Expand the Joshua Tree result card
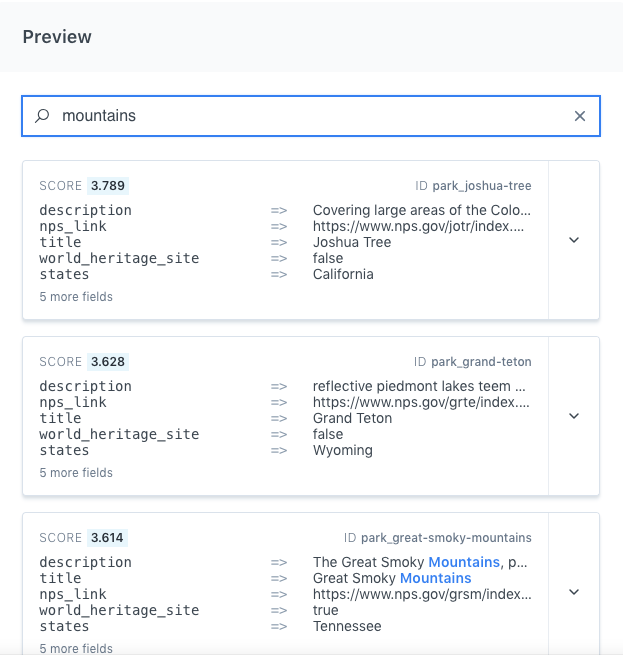 574,240
